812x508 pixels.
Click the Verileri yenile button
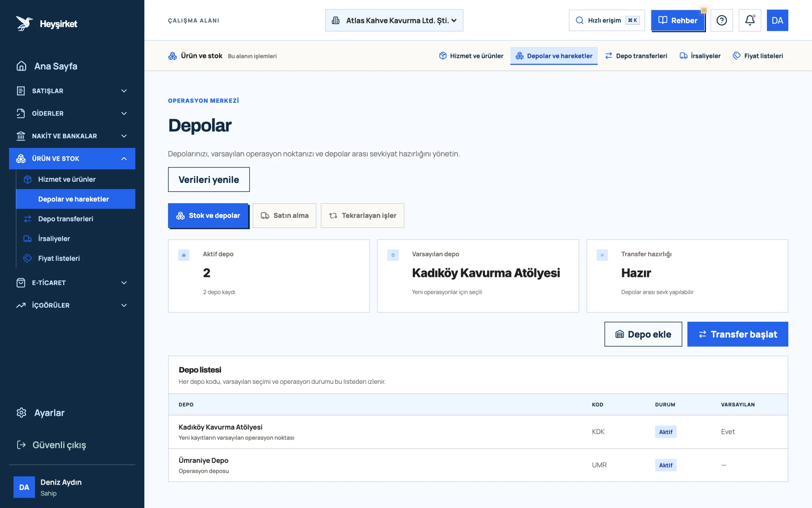[209, 179]
